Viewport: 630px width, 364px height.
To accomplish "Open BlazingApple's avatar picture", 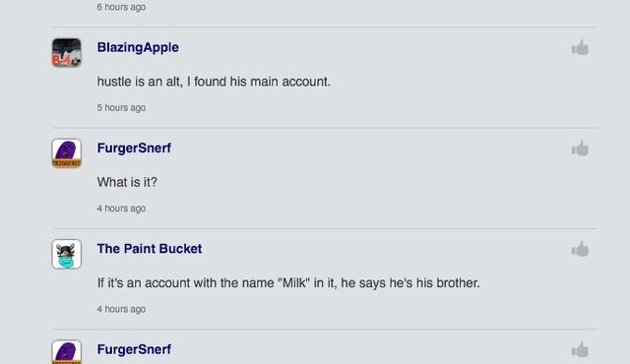I will 67,52.
